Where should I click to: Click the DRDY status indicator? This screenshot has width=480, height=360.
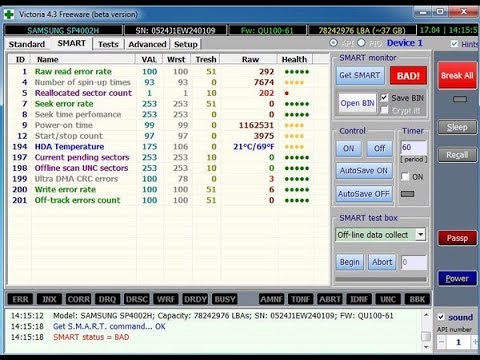[195, 299]
